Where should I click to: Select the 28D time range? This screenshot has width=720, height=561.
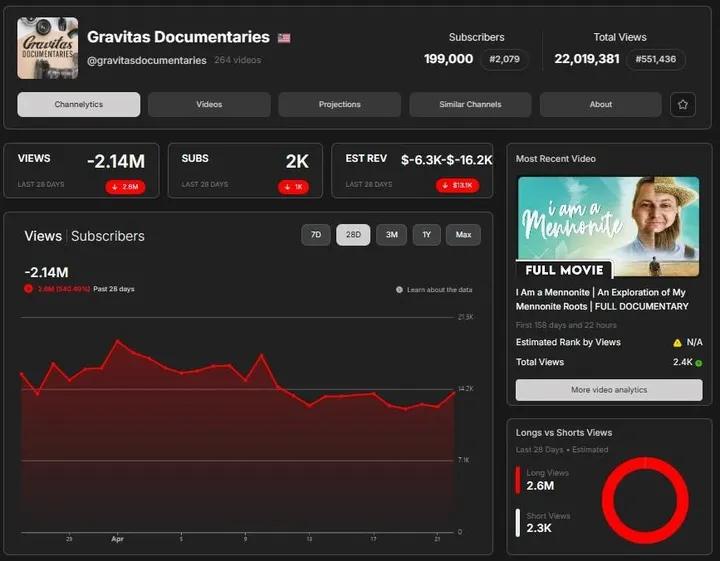pos(353,235)
